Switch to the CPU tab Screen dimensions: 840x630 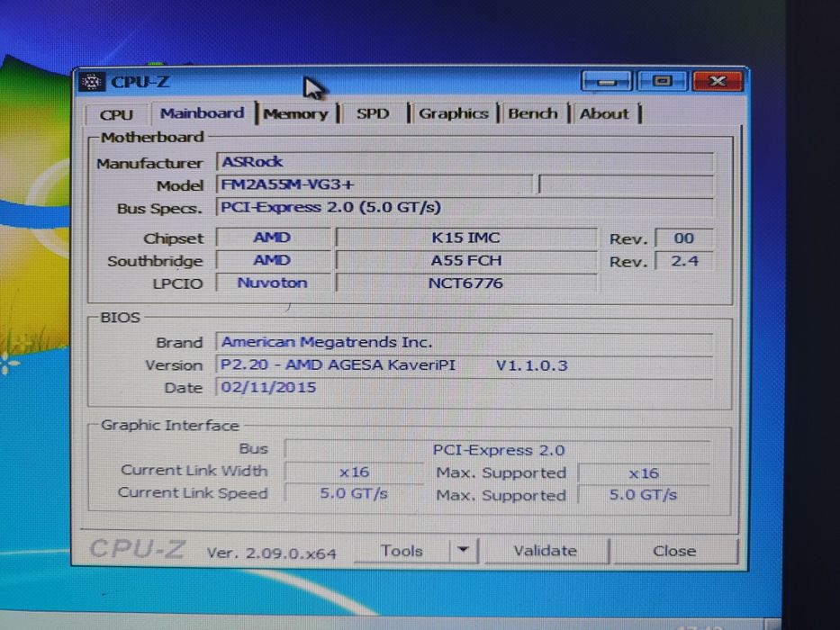tap(116, 114)
